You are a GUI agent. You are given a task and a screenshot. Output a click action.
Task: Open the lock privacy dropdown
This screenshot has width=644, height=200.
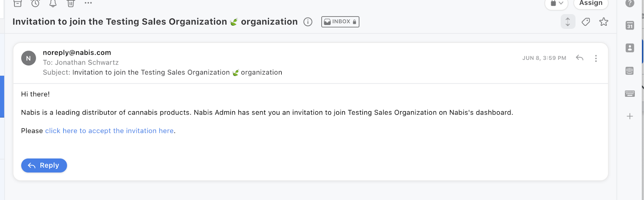[x=556, y=4]
